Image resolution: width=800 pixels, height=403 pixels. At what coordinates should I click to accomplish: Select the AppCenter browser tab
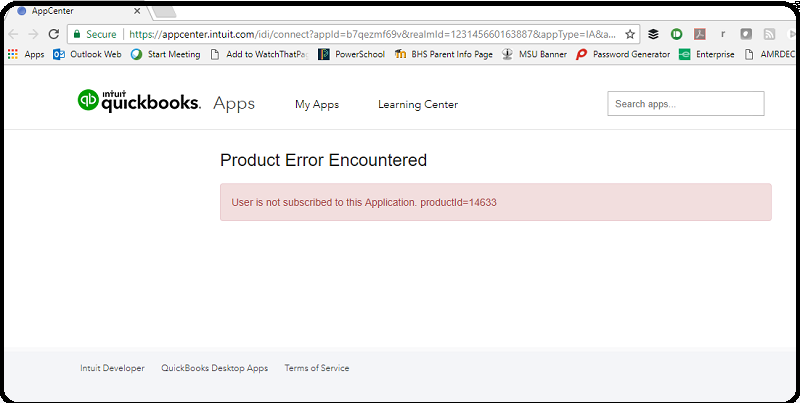[78, 11]
